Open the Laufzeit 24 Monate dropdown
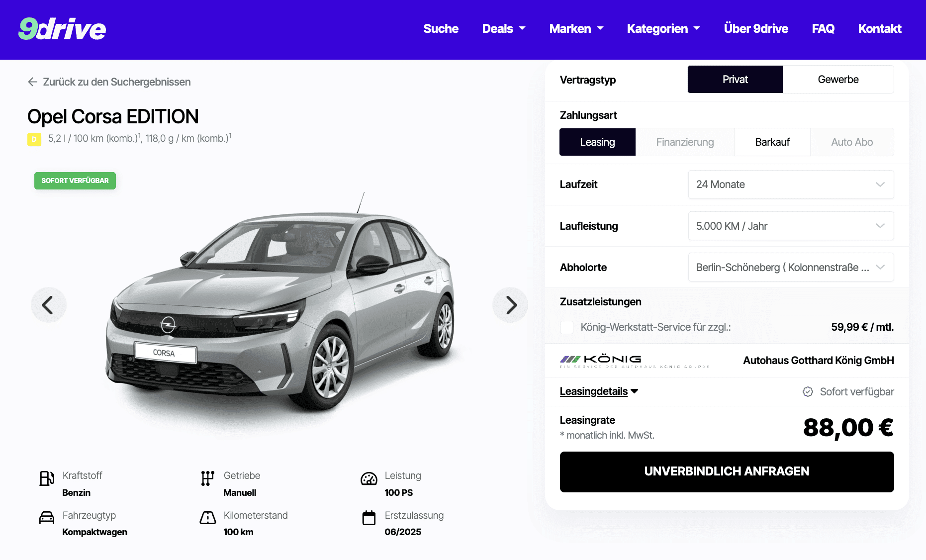The width and height of the screenshot is (926, 560). [x=791, y=185]
